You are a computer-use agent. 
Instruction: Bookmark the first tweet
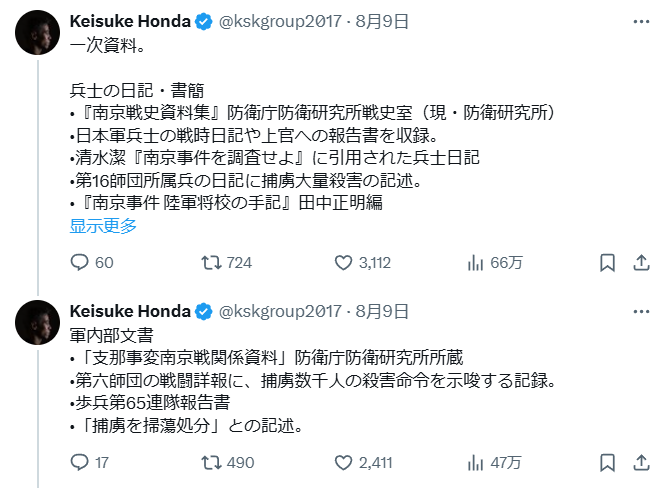(x=607, y=263)
